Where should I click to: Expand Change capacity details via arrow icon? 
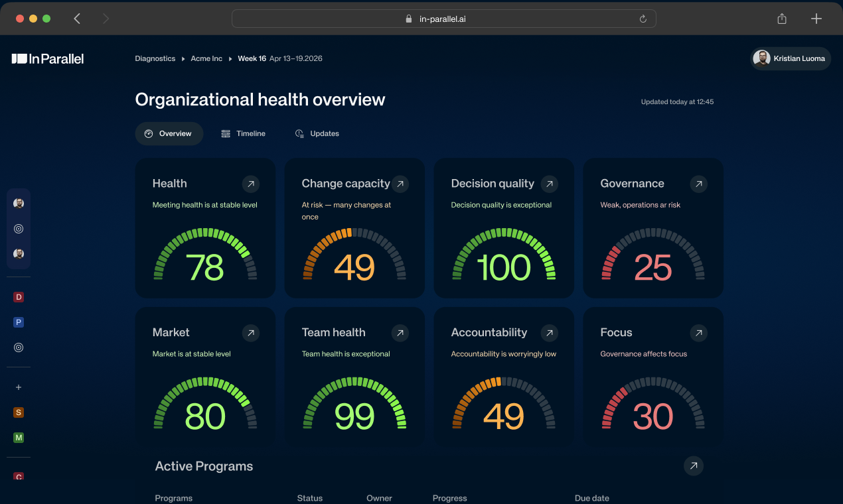[x=400, y=184]
